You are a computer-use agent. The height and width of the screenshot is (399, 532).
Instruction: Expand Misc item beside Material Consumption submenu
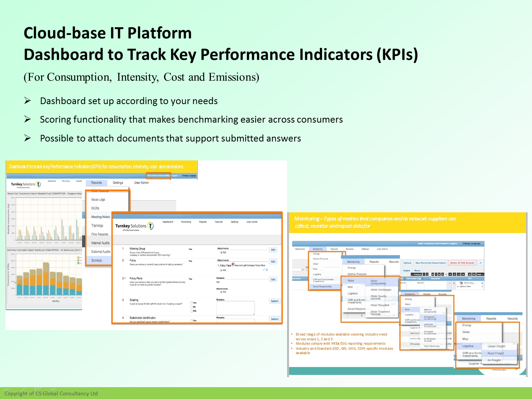tap(410, 309)
